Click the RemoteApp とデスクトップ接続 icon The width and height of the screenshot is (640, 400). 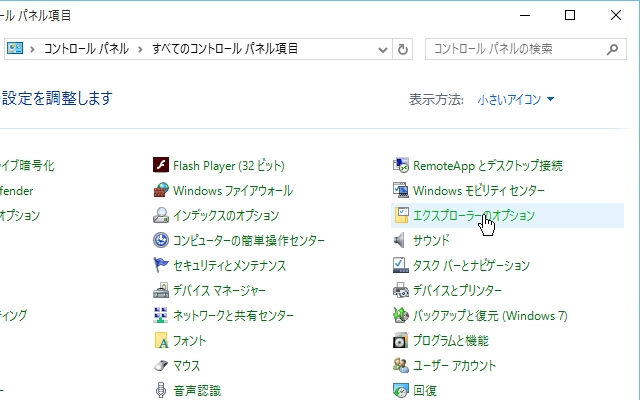coord(400,165)
